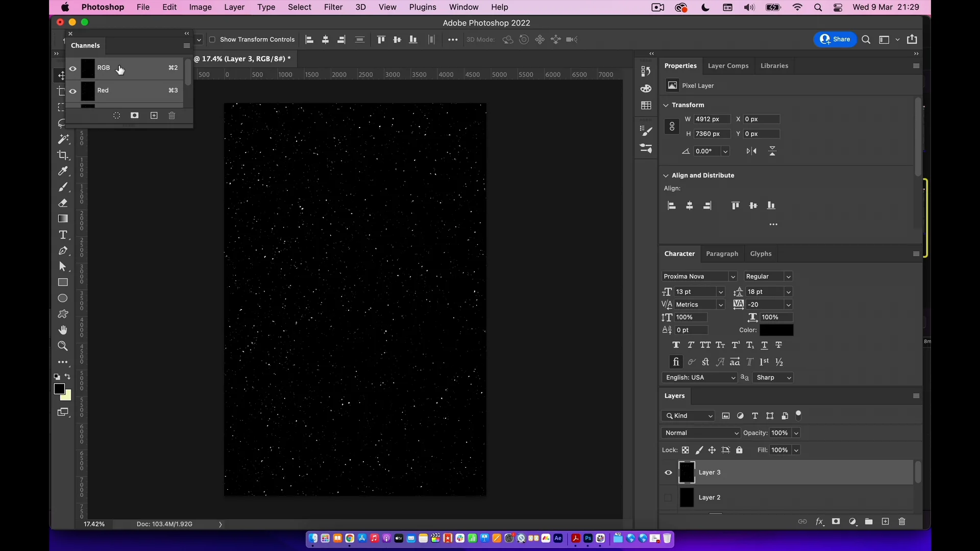Delete layer using trash icon
The height and width of the screenshot is (551, 980).
coord(902,521)
